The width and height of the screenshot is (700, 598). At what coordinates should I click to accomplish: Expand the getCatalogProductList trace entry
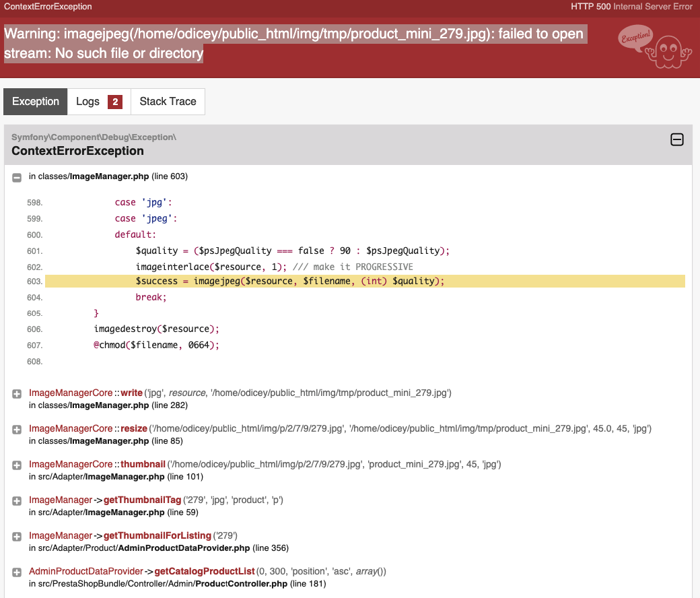(x=17, y=572)
